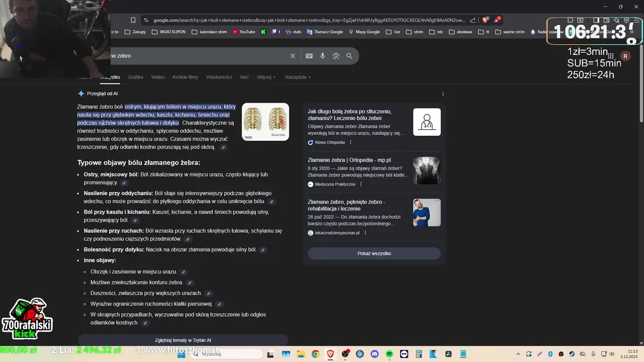
Task: Open source link icon after 'Duszności' item
Action: tap(208, 294)
